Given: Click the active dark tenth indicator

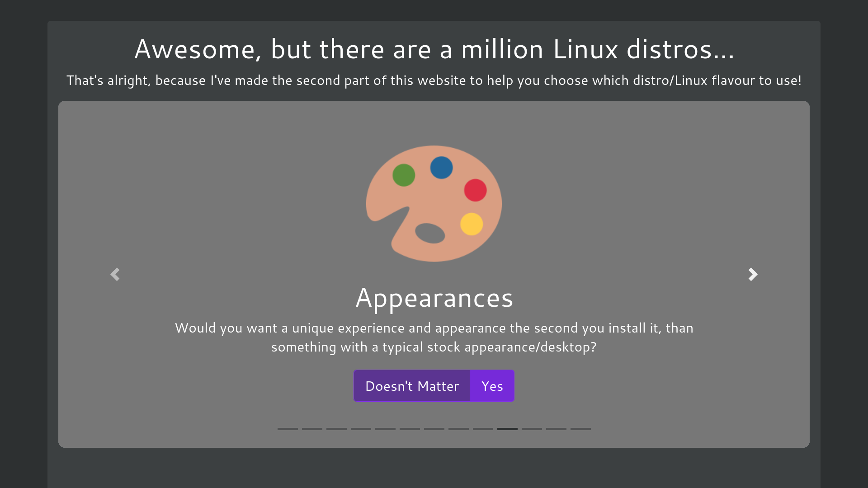Looking at the screenshot, I should [507, 429].
